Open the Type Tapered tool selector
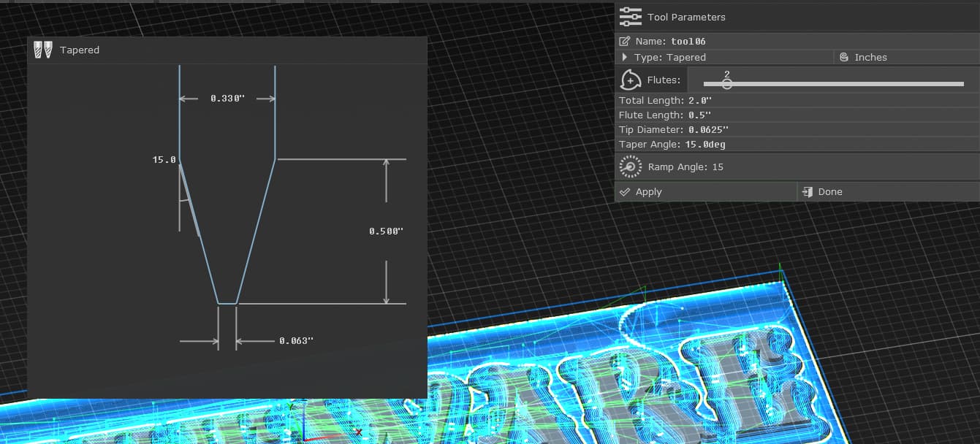This screenshot has width=980, height=444. point(670,58)
